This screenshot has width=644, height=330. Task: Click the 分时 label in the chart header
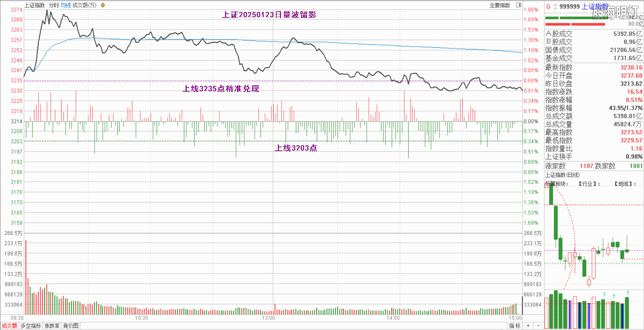pos(54,5)
